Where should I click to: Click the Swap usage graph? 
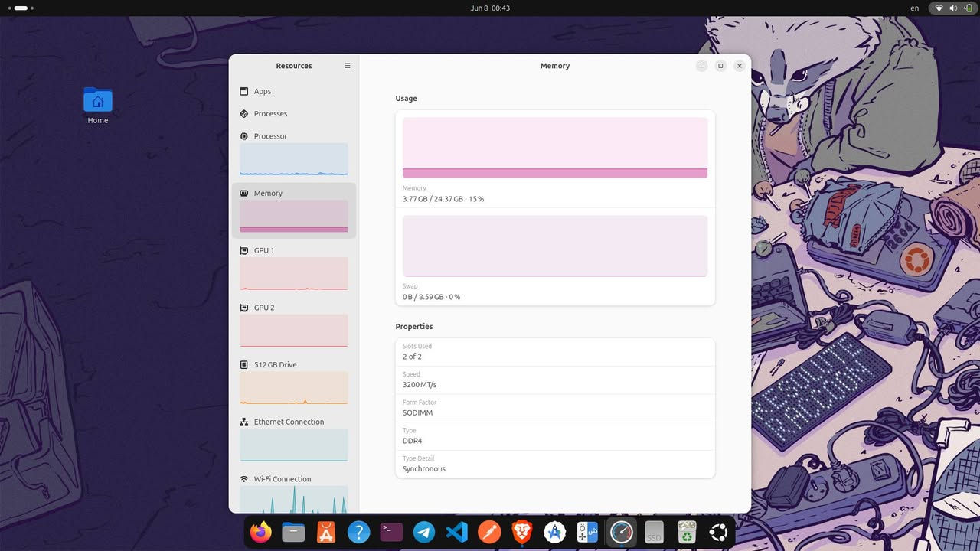555,246
